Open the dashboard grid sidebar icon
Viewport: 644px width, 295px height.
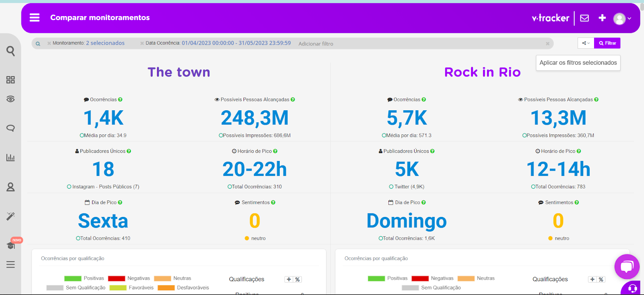[10, 80]
